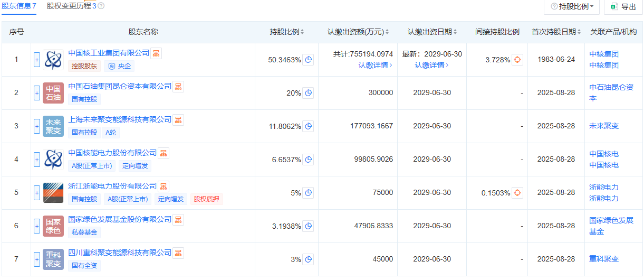
Task: Click subscribed amount cell 47906.8333
Action: click(373, 226)
